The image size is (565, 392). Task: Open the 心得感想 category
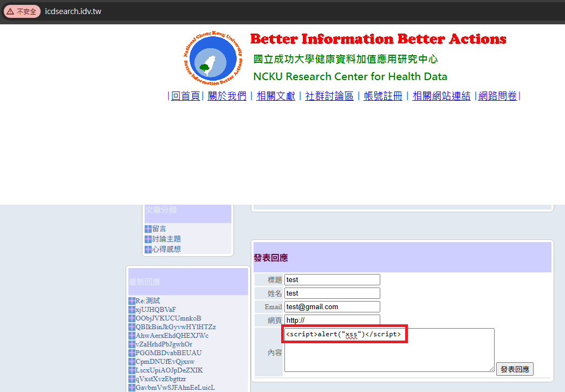(166, 249)
